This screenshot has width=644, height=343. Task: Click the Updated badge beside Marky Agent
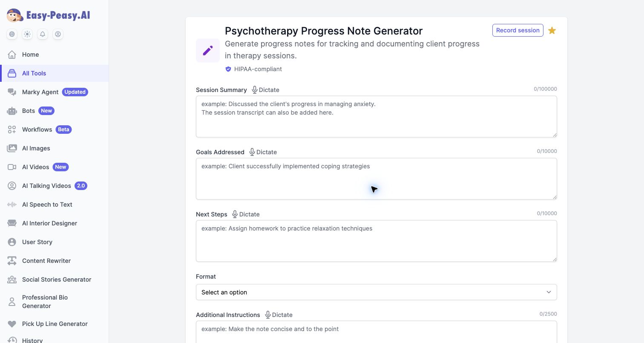coord(75,92)
